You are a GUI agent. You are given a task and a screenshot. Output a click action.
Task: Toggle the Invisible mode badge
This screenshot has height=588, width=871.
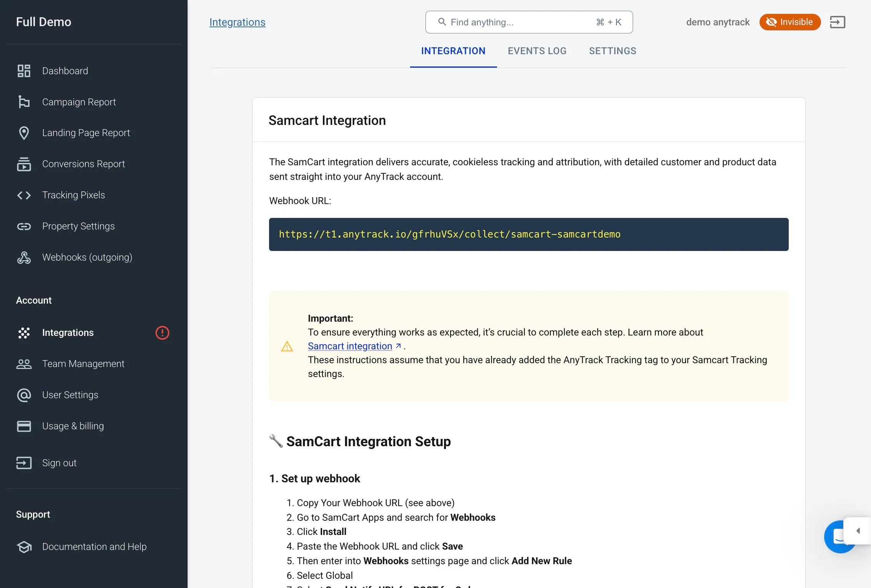point(790,22)
